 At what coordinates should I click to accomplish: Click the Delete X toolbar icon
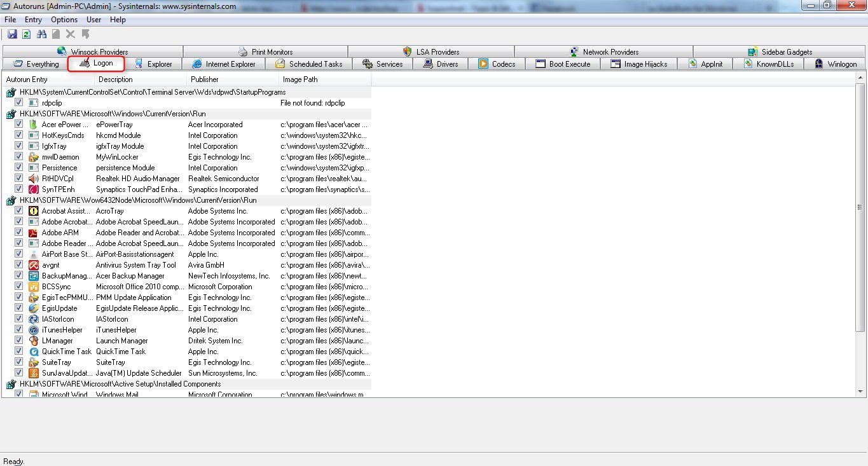coord(71,34)
